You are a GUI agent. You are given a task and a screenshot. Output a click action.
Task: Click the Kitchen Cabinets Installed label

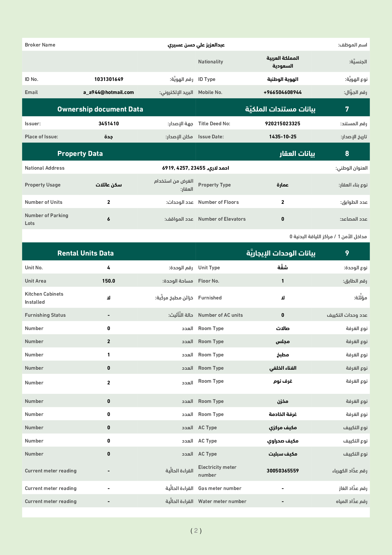44,298
